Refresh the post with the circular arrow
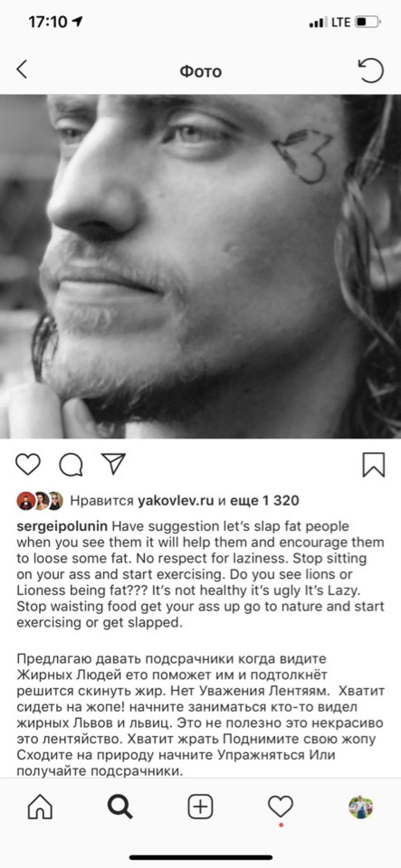The image size is (401, 868). (x=371, y=70)
